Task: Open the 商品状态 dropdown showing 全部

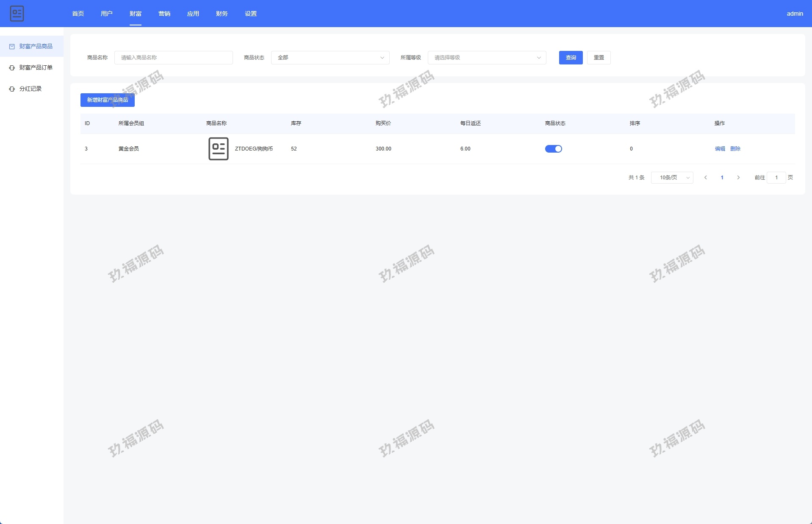Action: 330,58
